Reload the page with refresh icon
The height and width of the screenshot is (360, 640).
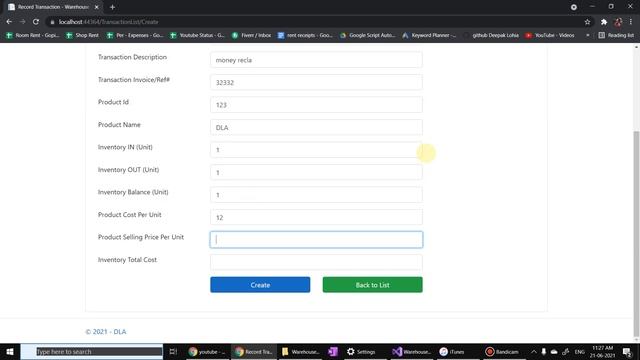click(x=36, y=22)
